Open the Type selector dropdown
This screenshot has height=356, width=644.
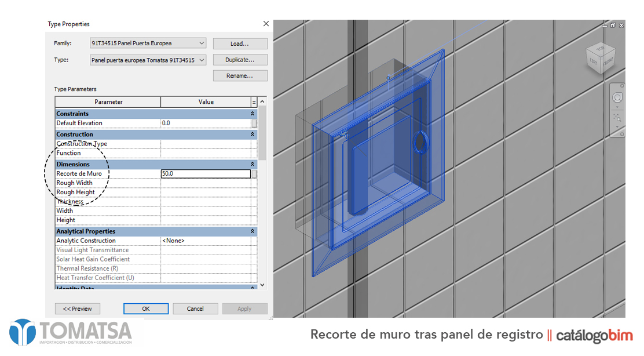tap(201, 60)
